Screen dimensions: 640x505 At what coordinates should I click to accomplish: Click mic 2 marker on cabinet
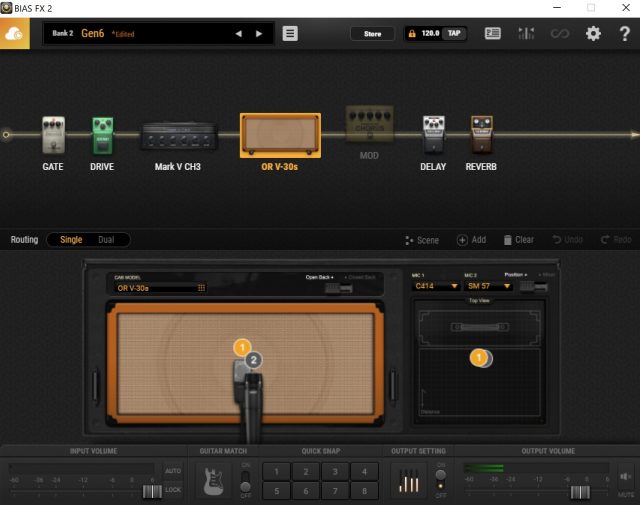(253, 360)
